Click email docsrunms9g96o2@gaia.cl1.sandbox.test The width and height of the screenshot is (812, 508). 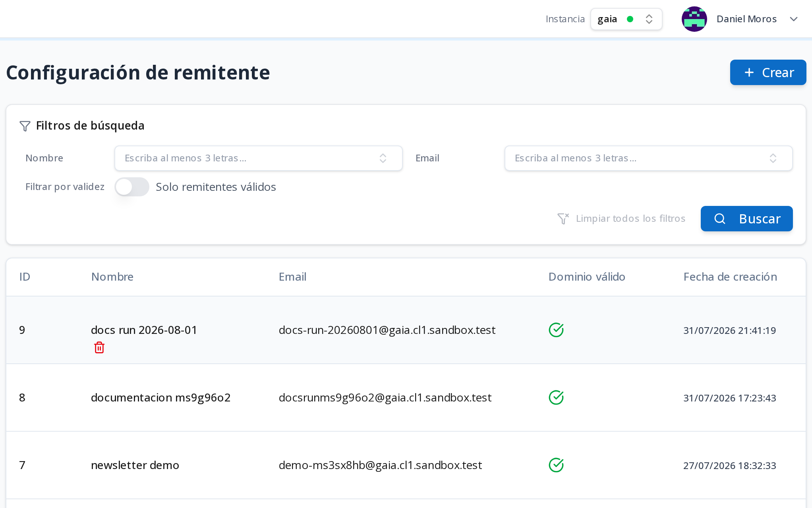pyautogui.click(x=385, y=397)
